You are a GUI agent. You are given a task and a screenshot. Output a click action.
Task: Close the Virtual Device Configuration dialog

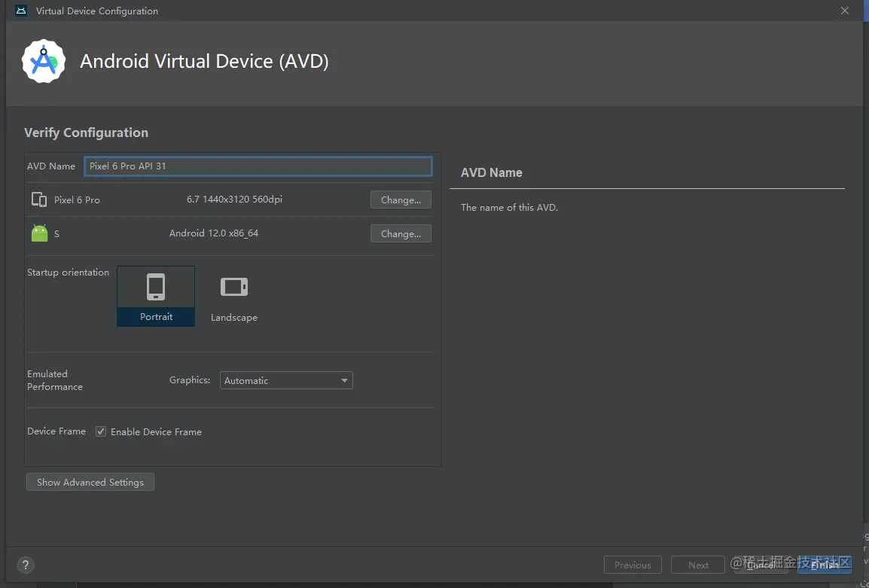click(845, 11)
